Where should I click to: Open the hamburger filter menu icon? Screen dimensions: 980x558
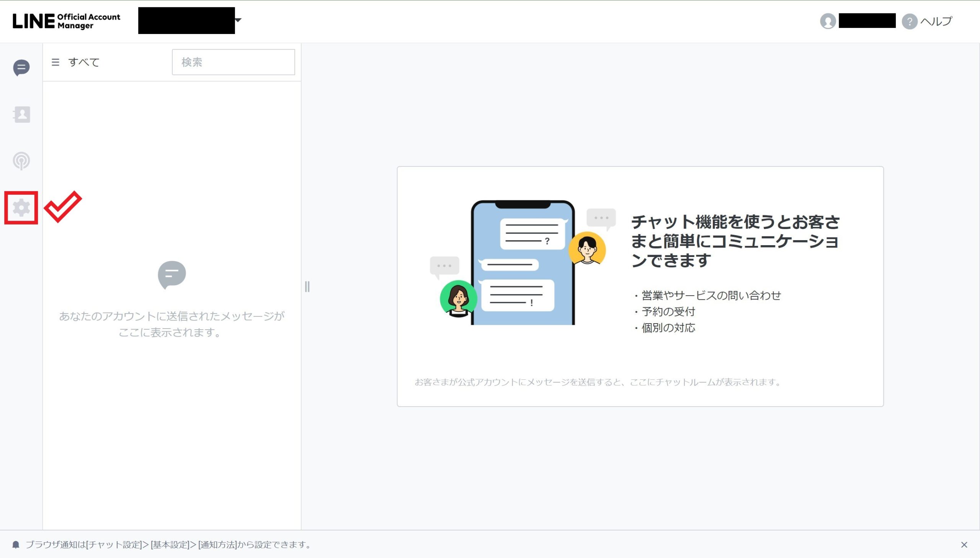tap(55, 62)
